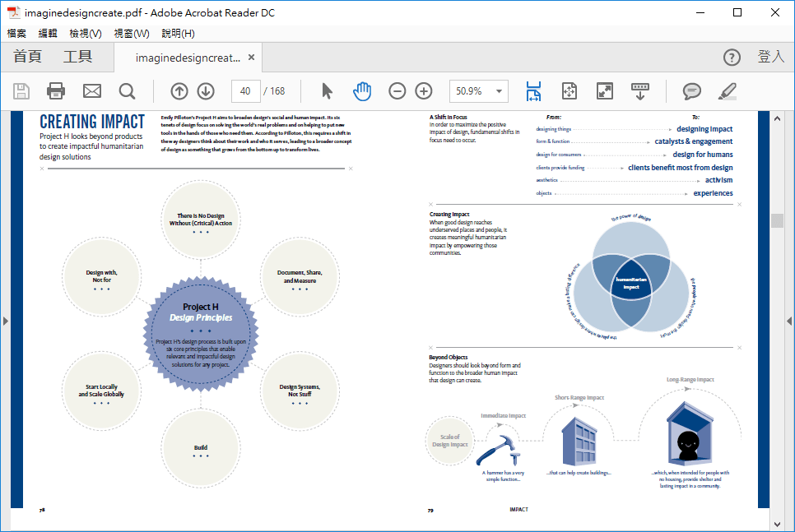Zoom in with the plus icon

click(423, 91)
